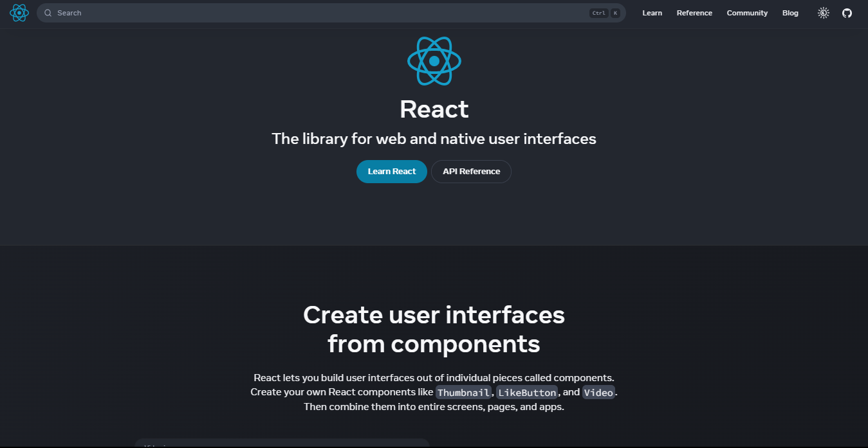
Task: Click the magnifier icon in the search bar
Action: [x=48, y=13]
